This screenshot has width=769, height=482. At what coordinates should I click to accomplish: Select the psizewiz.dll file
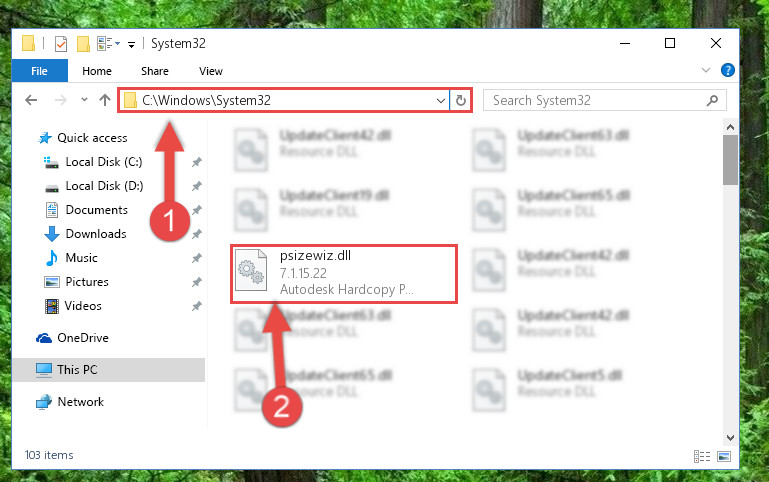tap(344, 274)
